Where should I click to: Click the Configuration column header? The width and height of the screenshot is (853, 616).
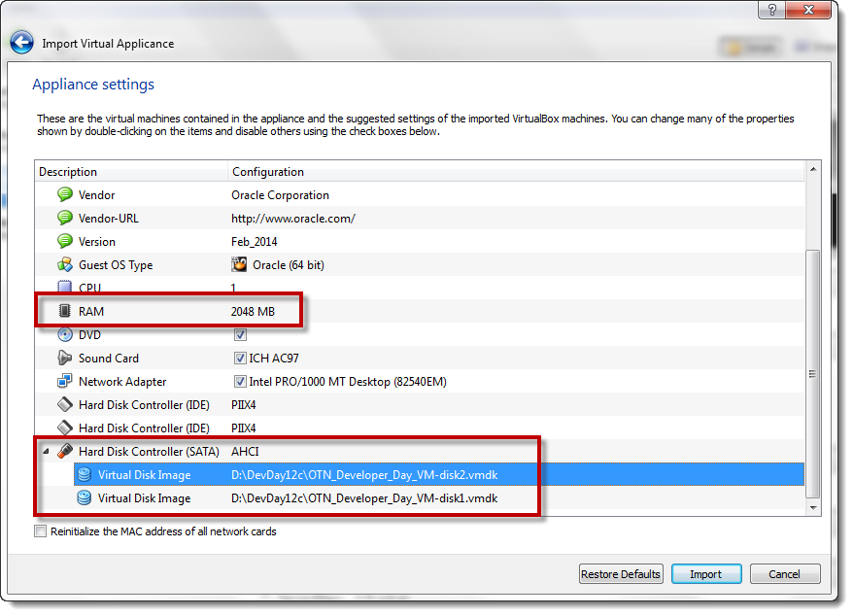[516, 171]
